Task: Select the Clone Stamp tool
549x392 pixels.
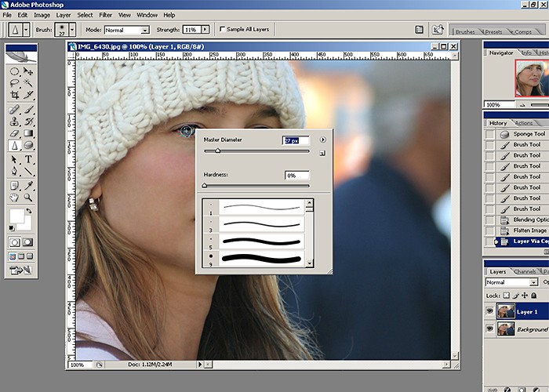Action: point(14,122)
